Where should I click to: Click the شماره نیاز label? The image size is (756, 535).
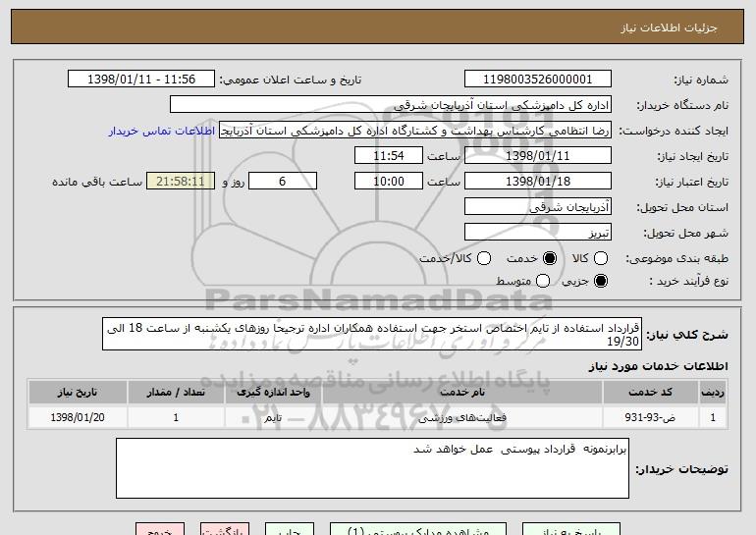point(701,80)
